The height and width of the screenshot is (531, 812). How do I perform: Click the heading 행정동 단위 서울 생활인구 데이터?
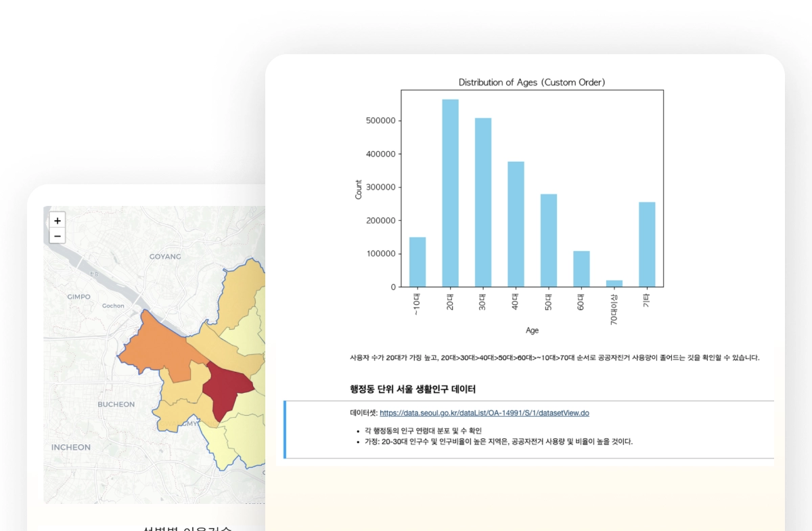[413, 389]
